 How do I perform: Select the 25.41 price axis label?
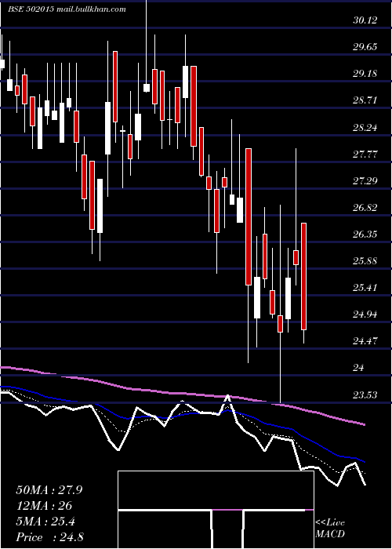tap(365, 288)
